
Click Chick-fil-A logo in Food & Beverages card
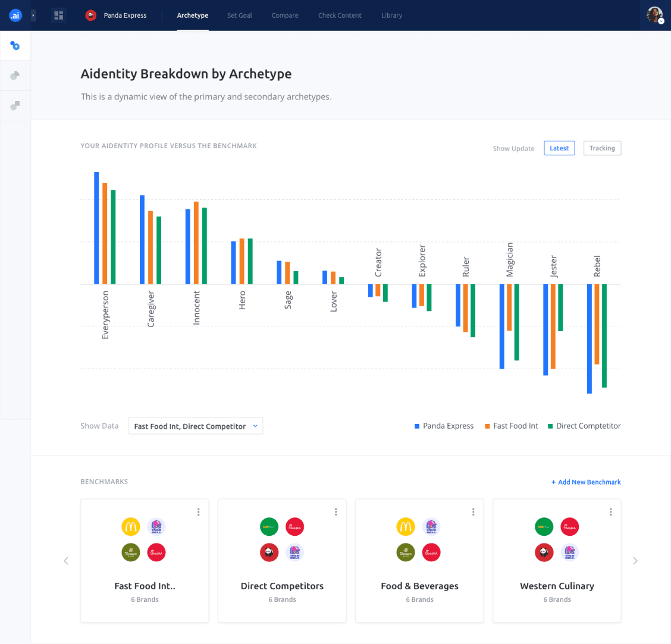pos(431,552)
